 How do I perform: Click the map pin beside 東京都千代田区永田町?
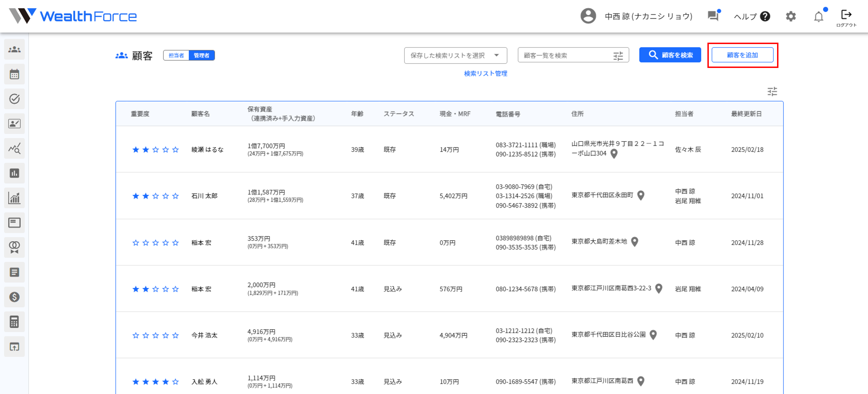pyautogui.click(x=641, y=195)
